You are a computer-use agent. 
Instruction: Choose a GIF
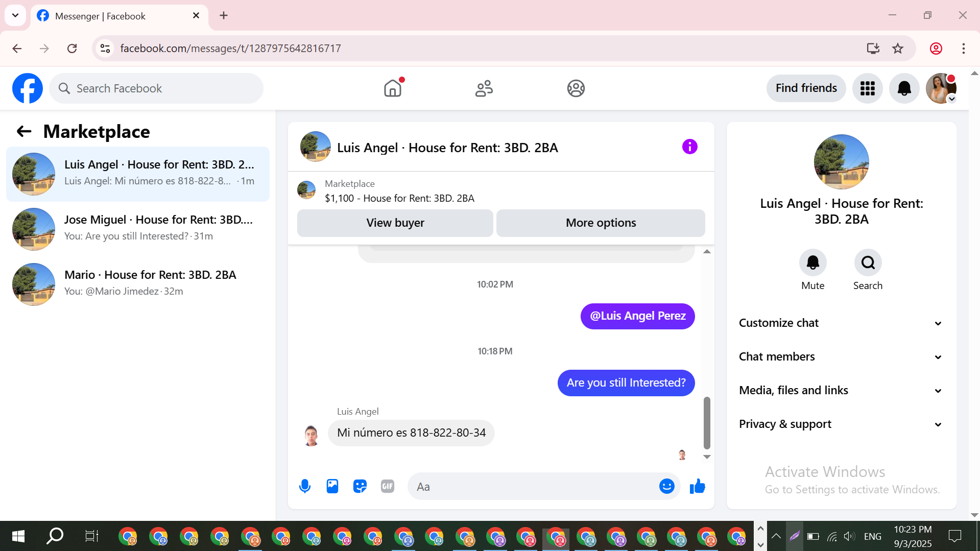point(388,486)
